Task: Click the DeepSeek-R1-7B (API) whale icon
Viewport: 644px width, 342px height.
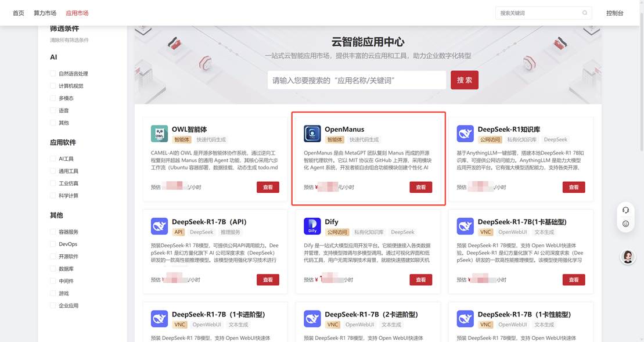Action: click(x=159, y=226)
